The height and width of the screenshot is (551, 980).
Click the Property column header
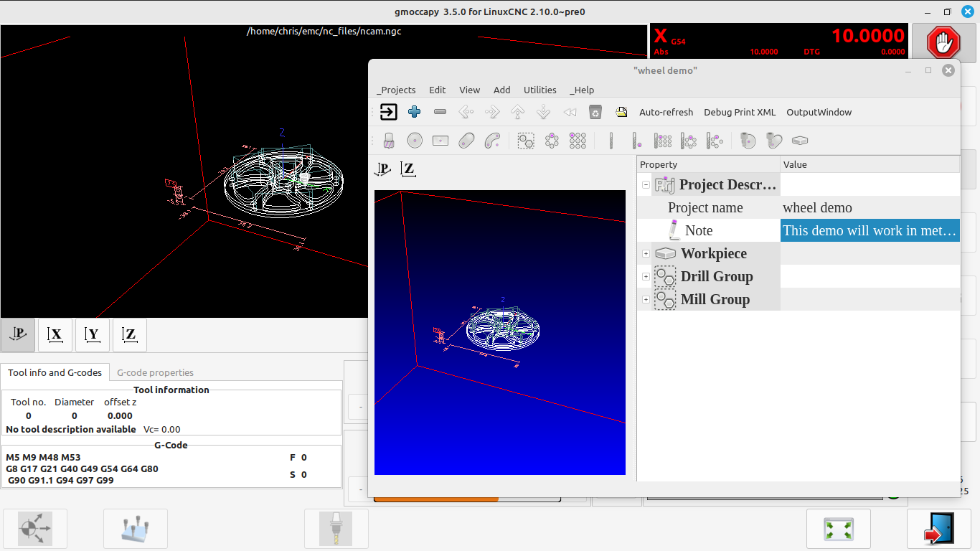708,164
